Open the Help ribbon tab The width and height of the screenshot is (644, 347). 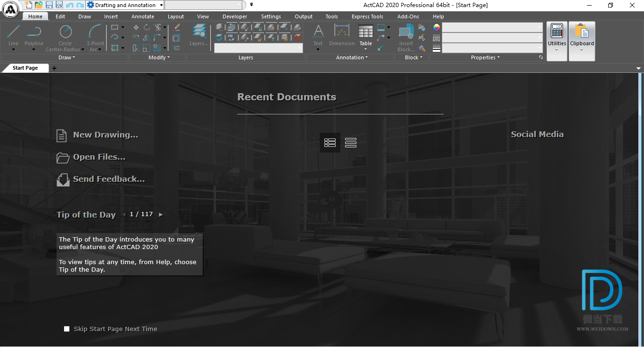pos(438,16)
